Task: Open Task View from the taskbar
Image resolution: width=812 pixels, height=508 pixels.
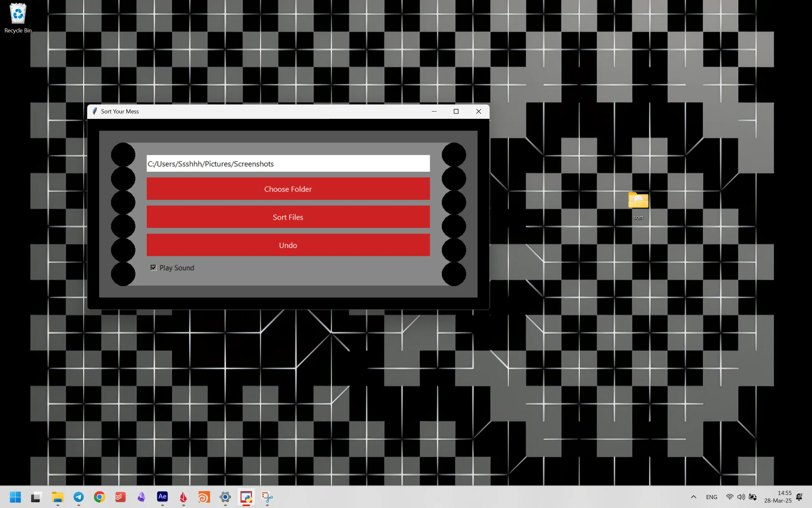Action: (36, 497)
